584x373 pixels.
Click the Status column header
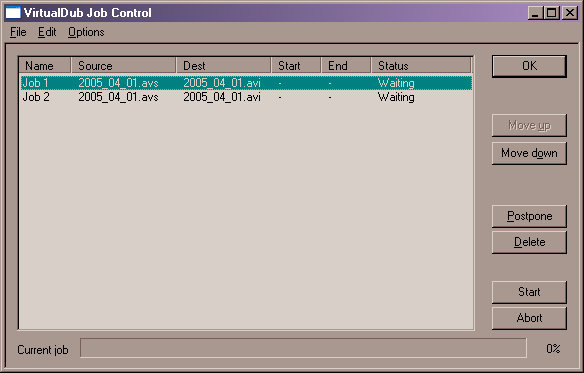421,66
